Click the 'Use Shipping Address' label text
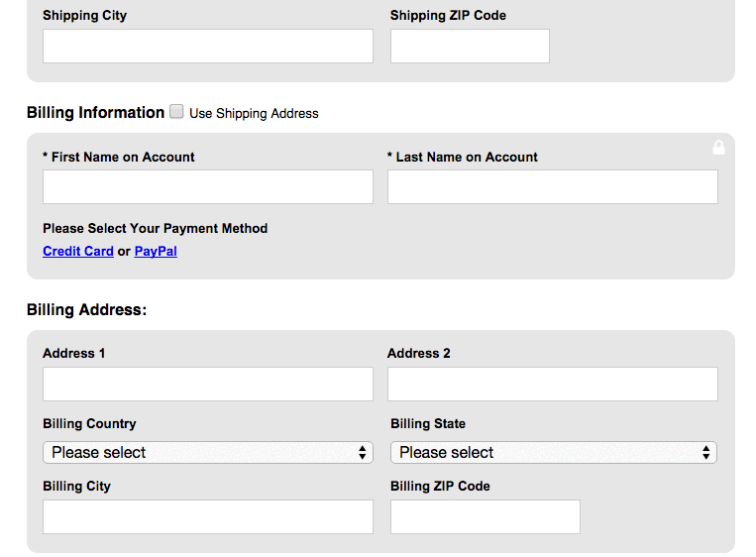 [254, 114]
